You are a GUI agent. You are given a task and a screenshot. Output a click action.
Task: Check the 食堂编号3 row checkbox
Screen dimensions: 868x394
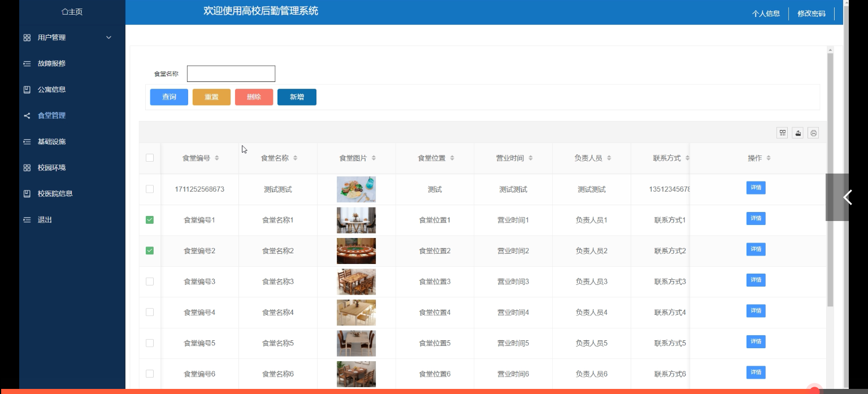[150, 282]
